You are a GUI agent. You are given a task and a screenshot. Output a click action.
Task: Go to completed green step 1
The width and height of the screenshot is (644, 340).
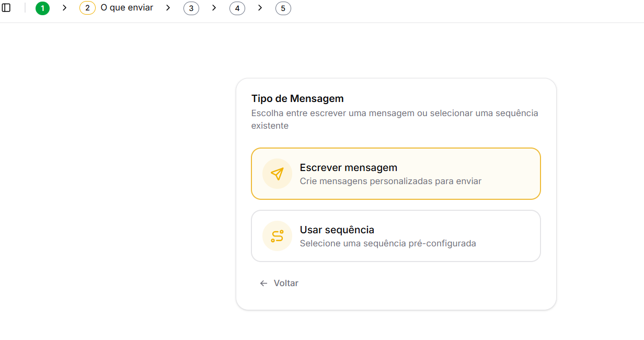coord(42,8)
